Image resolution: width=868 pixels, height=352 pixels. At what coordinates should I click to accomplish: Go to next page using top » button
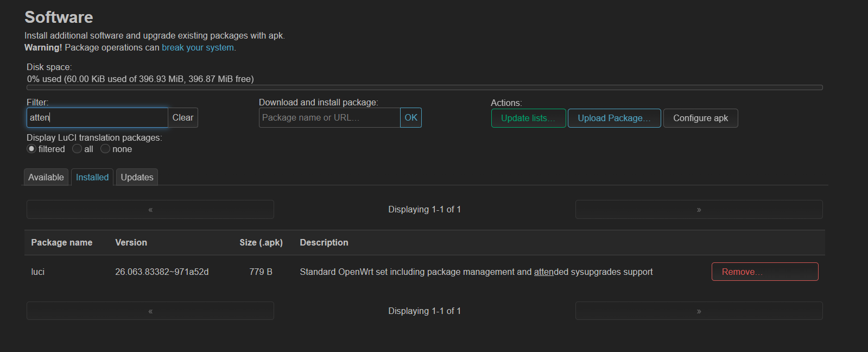(x=699, y=210)
